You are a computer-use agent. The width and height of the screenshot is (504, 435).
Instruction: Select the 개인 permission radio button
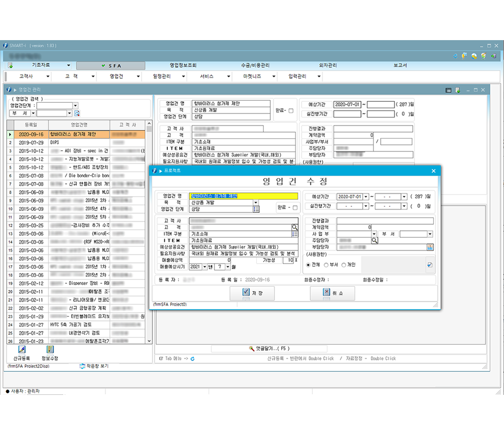point(344,265)
